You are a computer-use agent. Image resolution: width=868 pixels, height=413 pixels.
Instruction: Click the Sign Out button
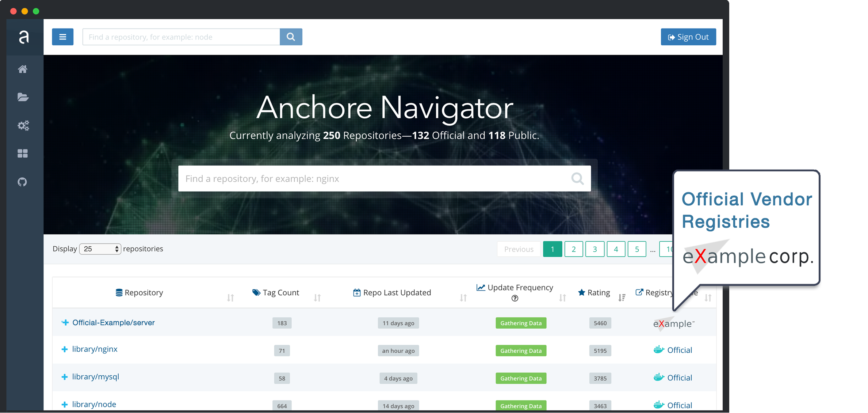[688, 37]
